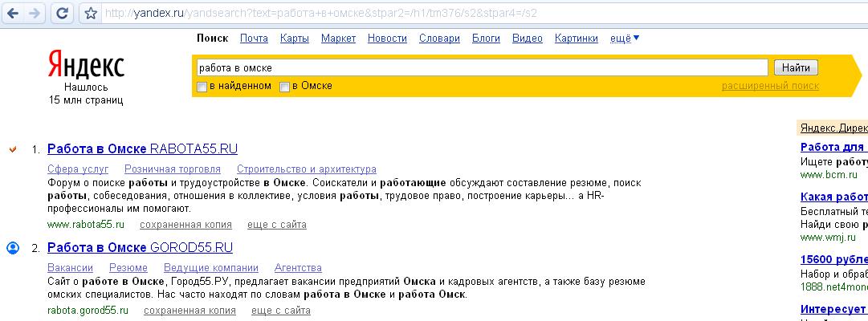Click the 15 млн страниц result count
Screen dimensions: 868x321
pyautogui.click(x=86, y=100)
